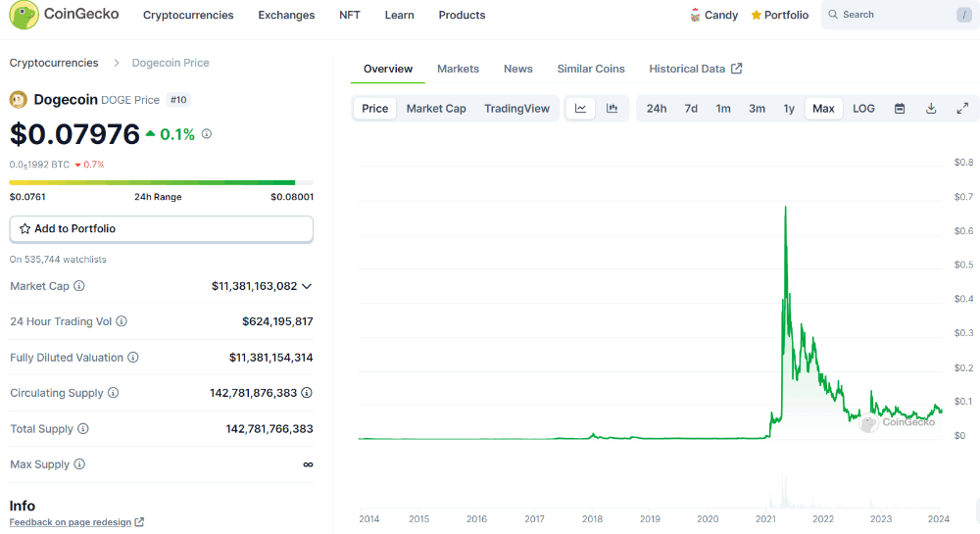Click the external link icon by Historical Data
Screen dimensions: 980x534
tap(737, 69)
